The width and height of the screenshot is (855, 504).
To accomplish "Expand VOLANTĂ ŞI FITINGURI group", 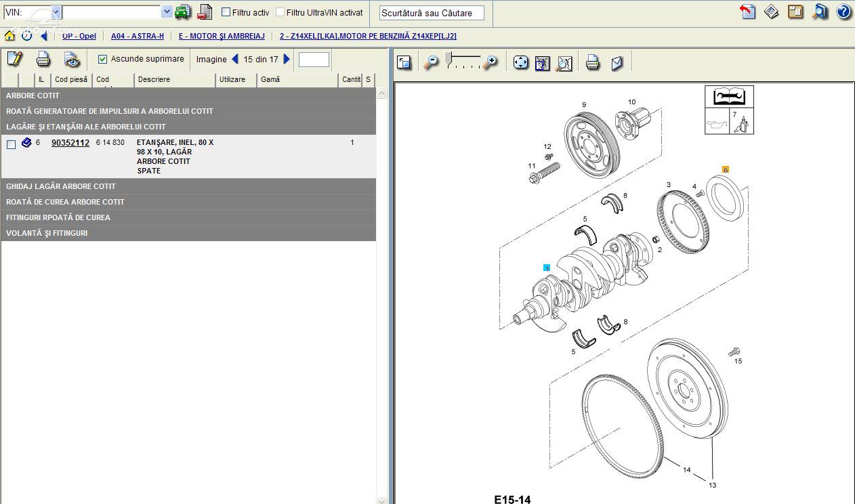I will pyautogui.click(x=188, y=233).
